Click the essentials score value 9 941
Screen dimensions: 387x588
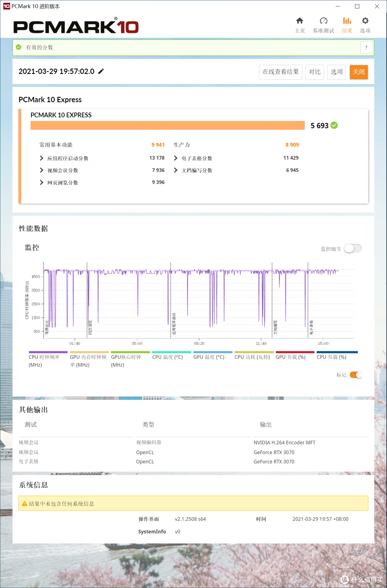tap(158, 145)
